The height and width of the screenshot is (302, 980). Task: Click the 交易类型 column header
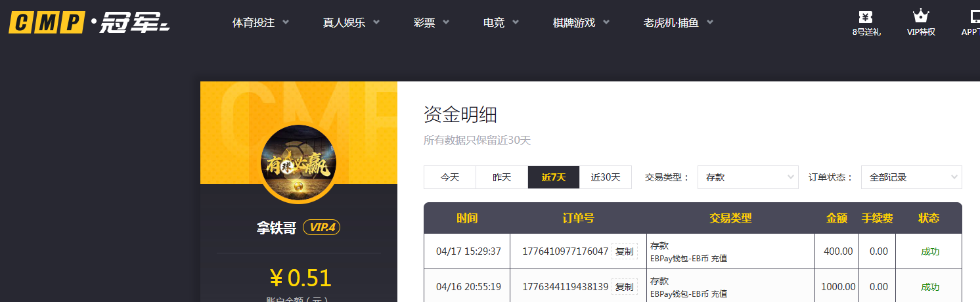point(730,218)
